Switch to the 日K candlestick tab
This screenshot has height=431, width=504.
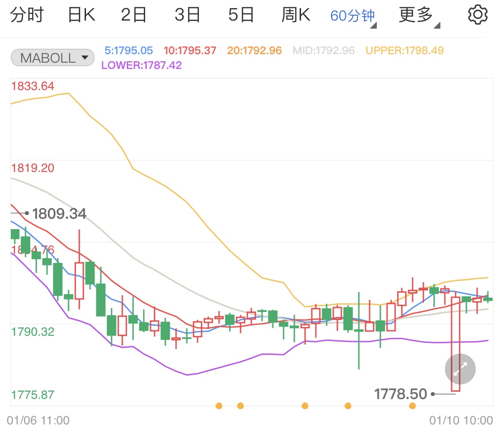[x=81, y=13]
